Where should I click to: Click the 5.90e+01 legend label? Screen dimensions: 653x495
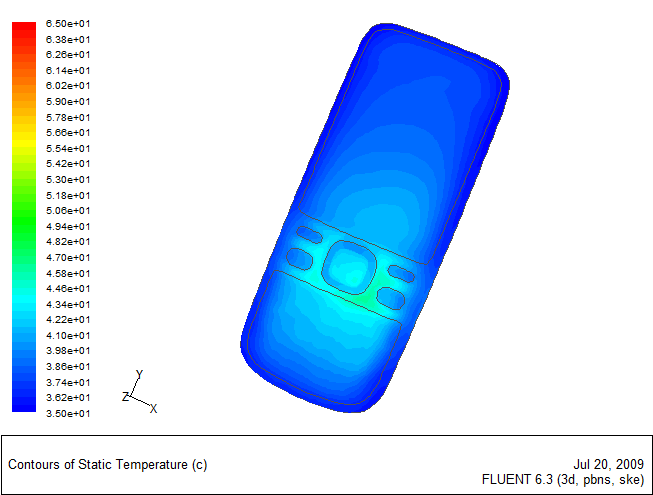coord(68,102)
